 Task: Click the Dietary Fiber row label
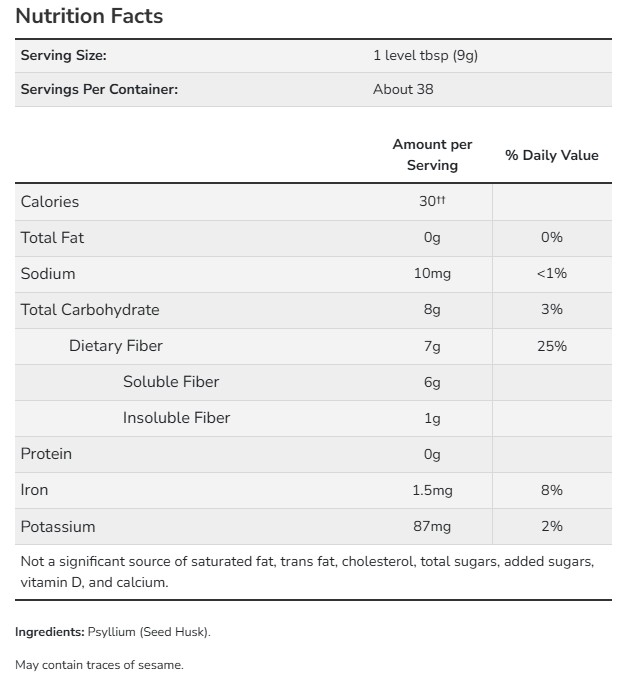116,346
